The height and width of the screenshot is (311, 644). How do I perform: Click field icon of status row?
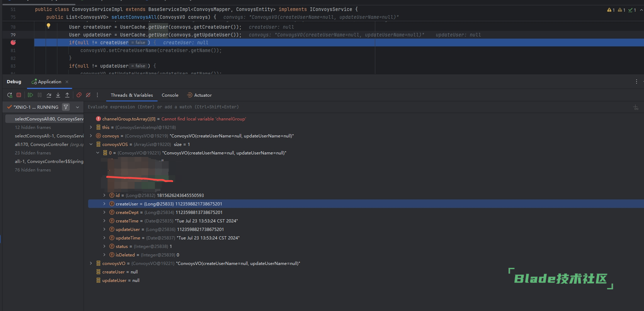tap(112, 246)
